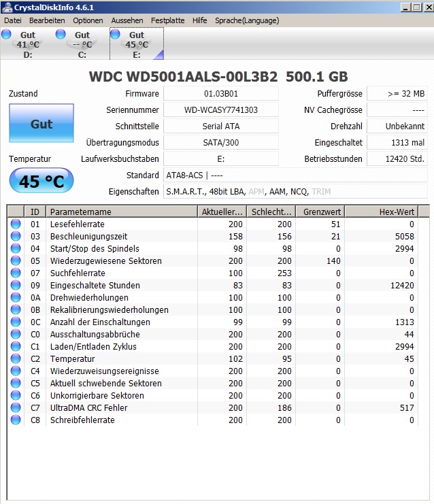
Task: Click the Parametername column header
Action: (x=122, y=212)
